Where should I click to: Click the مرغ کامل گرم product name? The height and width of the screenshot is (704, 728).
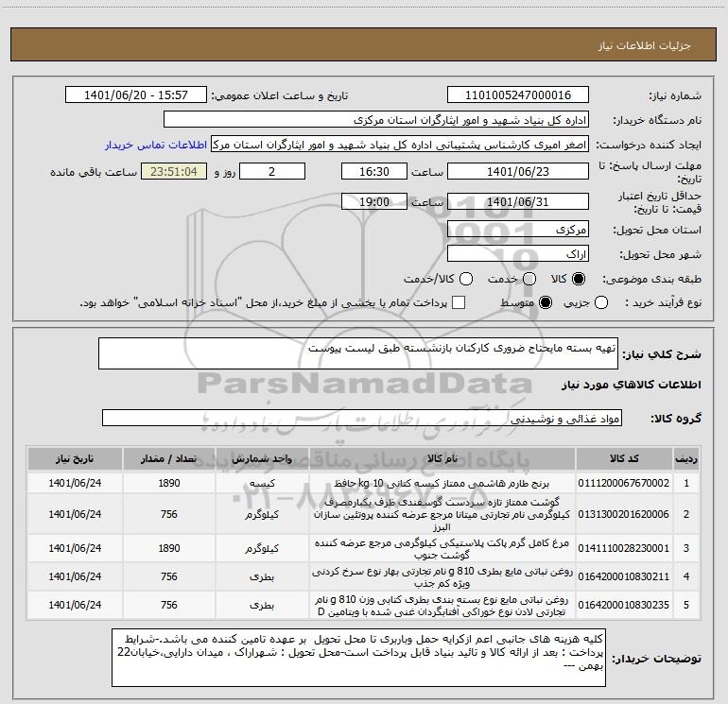[x=442, y=548]
